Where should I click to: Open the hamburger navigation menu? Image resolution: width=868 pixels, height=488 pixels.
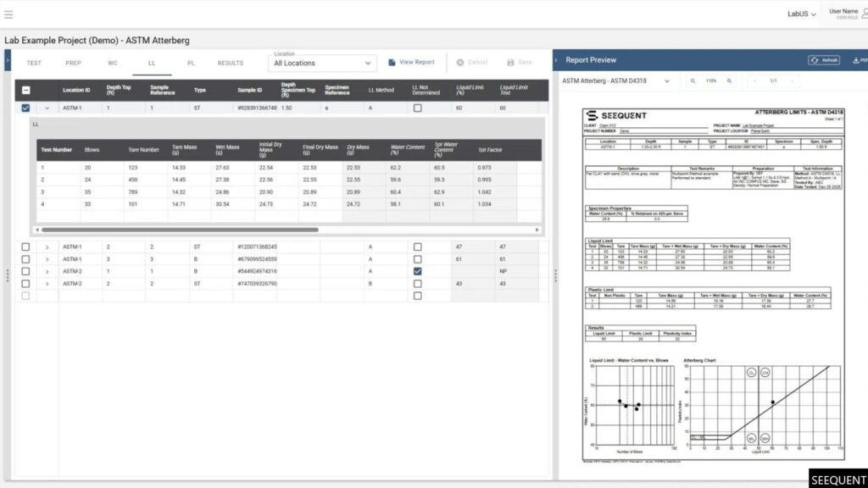coord(8,14)
